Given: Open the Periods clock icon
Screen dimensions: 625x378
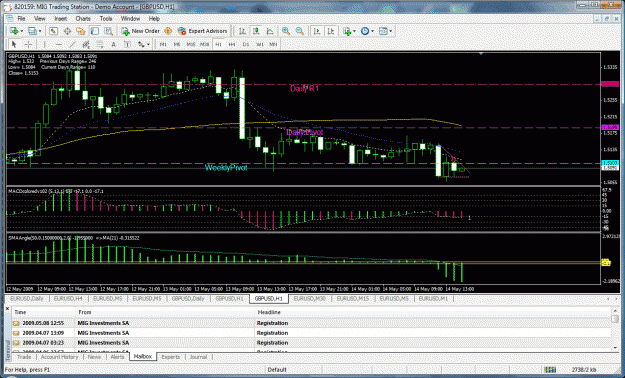Looking at the screenshot, I should tap(365, 31).
